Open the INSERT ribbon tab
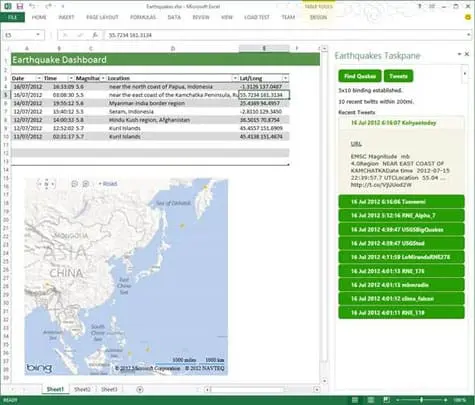This screenshot has height=405, width=475. pos(66,17)
